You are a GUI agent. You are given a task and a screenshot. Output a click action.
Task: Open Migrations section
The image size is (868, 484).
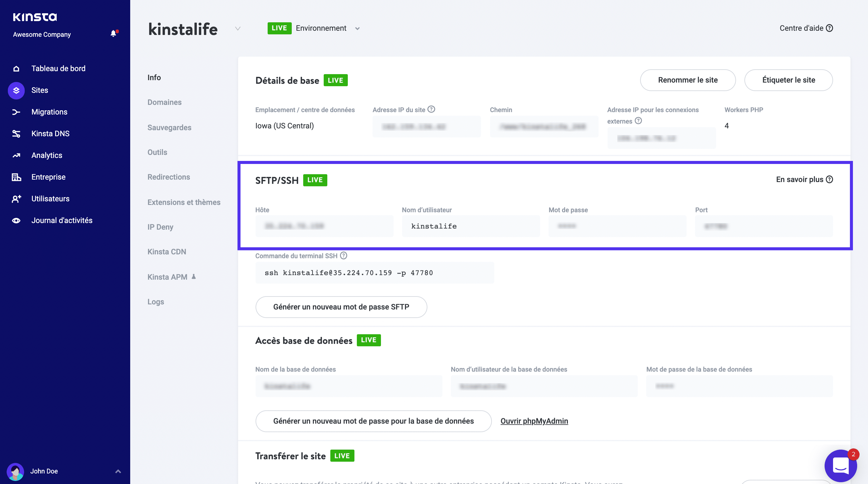point(49,112)
